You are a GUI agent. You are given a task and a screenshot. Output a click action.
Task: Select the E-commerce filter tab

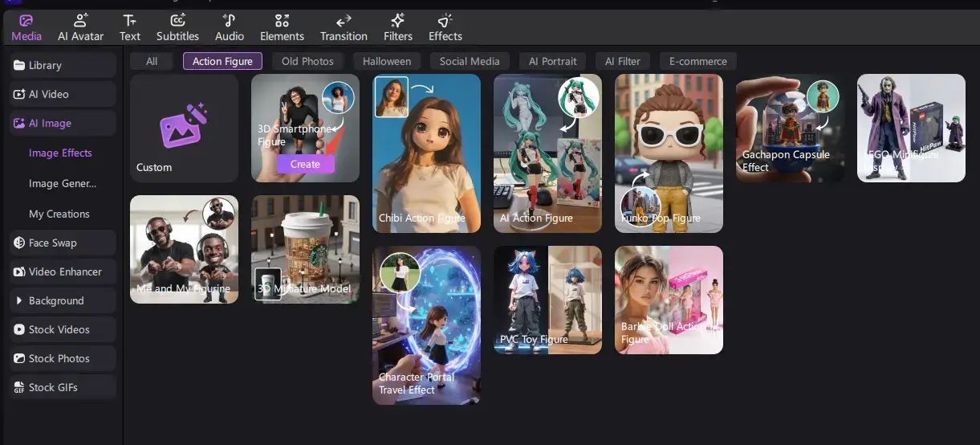697,61
